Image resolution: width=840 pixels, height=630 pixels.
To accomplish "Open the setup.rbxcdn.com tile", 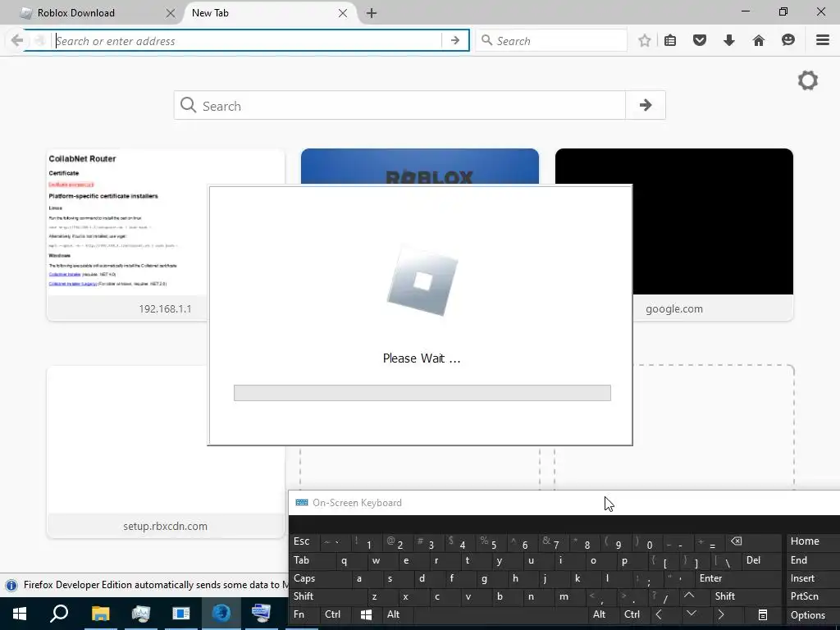I will point(165,452).
